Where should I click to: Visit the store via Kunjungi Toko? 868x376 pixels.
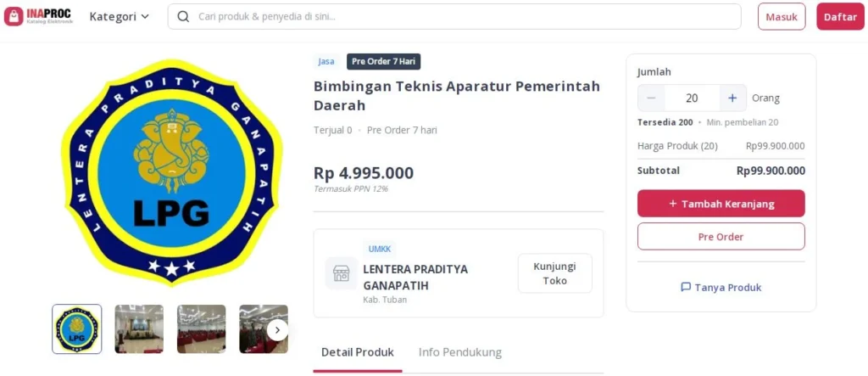pyautogui.click(x=554, y=273)
